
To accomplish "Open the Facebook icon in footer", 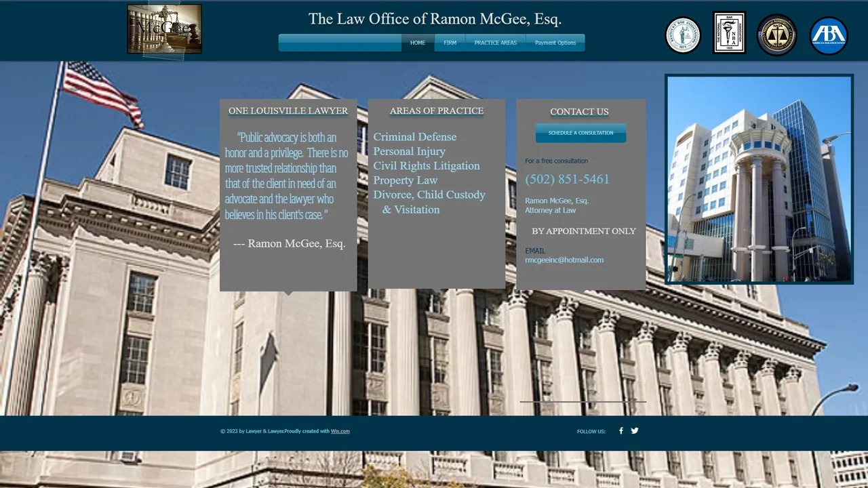I will click(620, 430).
